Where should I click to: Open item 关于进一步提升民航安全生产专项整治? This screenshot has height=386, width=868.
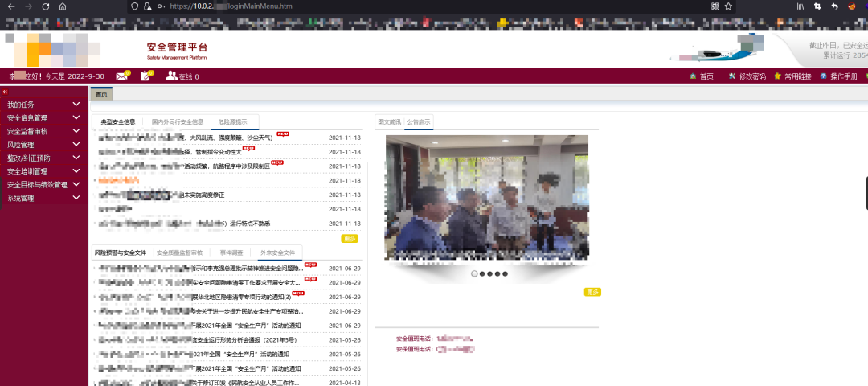pyautogui.click(x=201, y=311)
